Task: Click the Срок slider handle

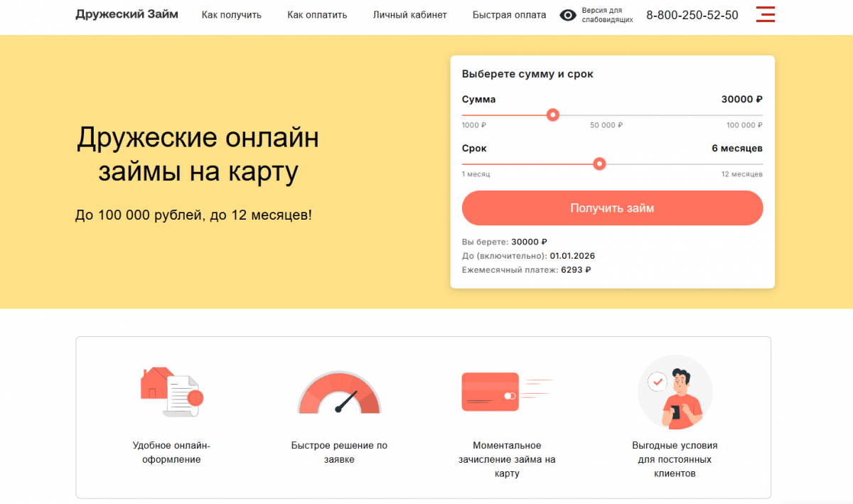Action: click(x=599, y=163)
